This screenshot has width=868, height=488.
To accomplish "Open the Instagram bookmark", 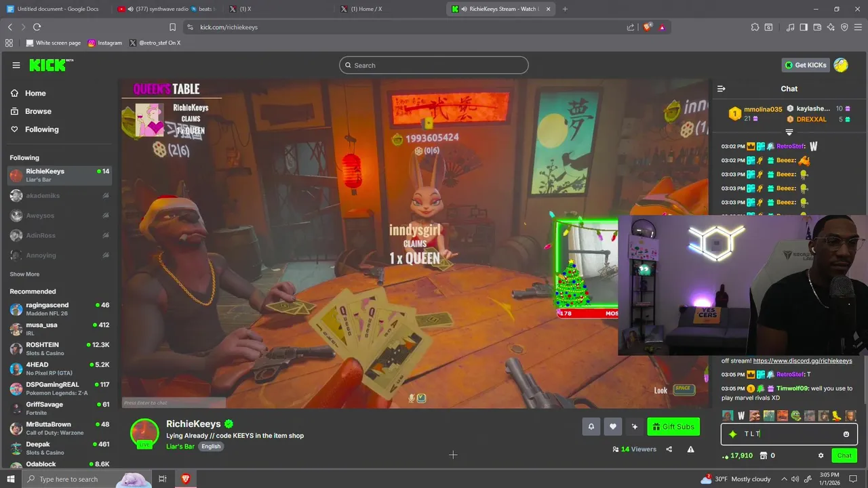I will [105, 43].
